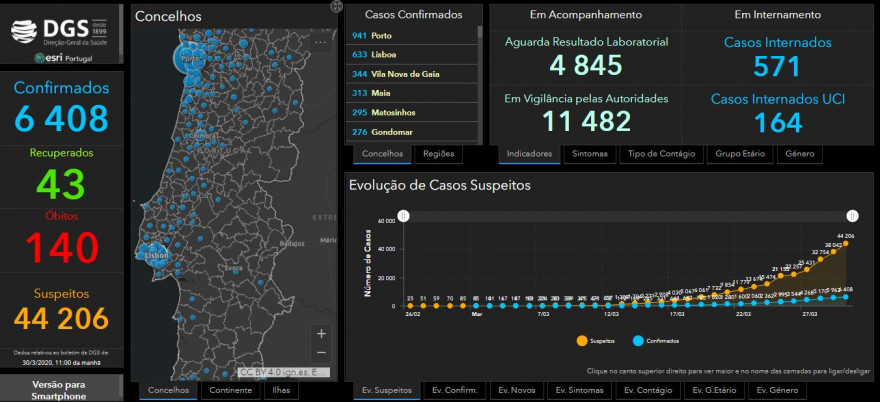
Task: Select the Grupo Etário indicator tab
Action: click(740, 154)
